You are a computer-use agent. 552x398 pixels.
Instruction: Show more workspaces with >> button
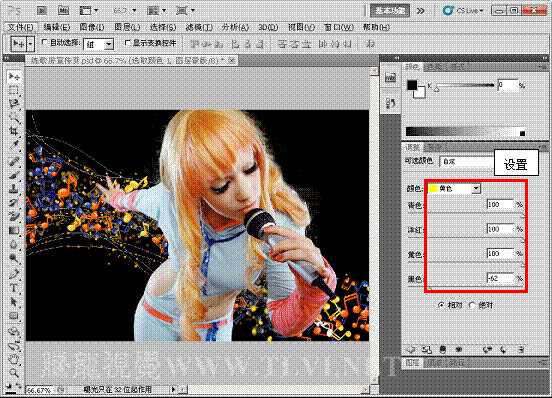[420, 11]
